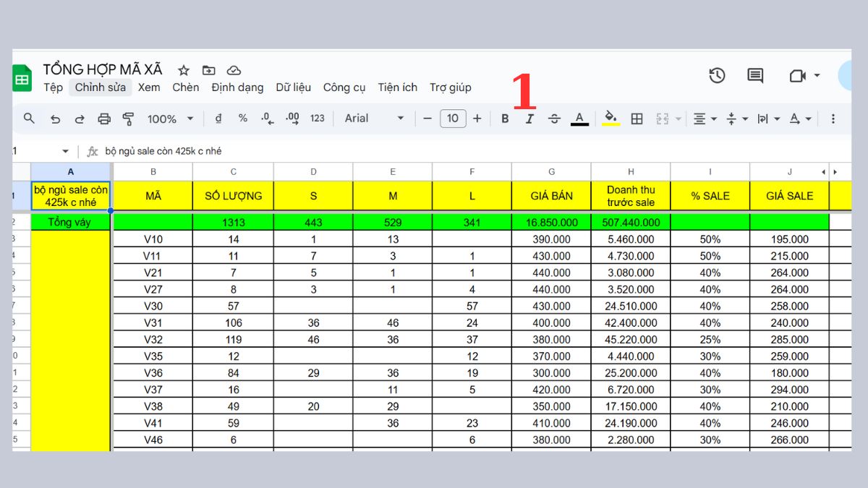Click the right scroll arrow near column J
The image size is (868, 488).
(x=836, y=172)
